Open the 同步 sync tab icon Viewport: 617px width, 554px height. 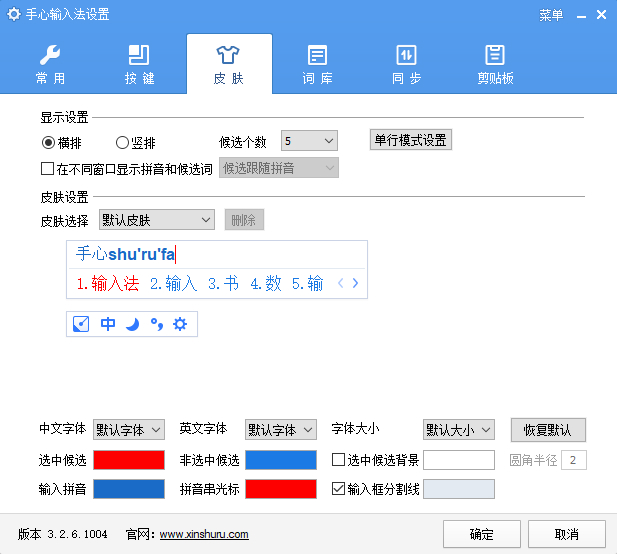406,56
